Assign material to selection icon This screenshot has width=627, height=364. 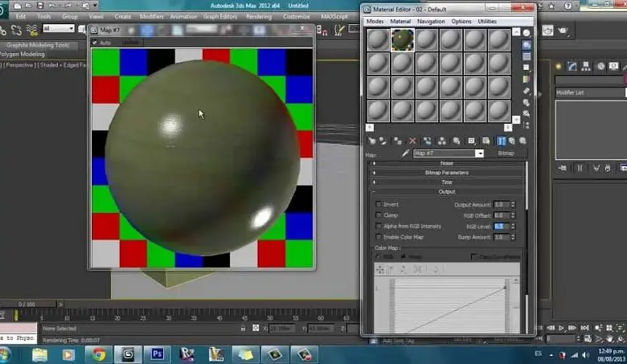click(x=397, y=141)
